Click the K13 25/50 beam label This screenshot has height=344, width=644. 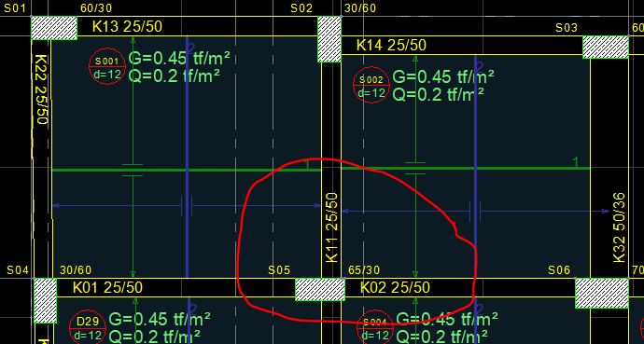[127, 27]
